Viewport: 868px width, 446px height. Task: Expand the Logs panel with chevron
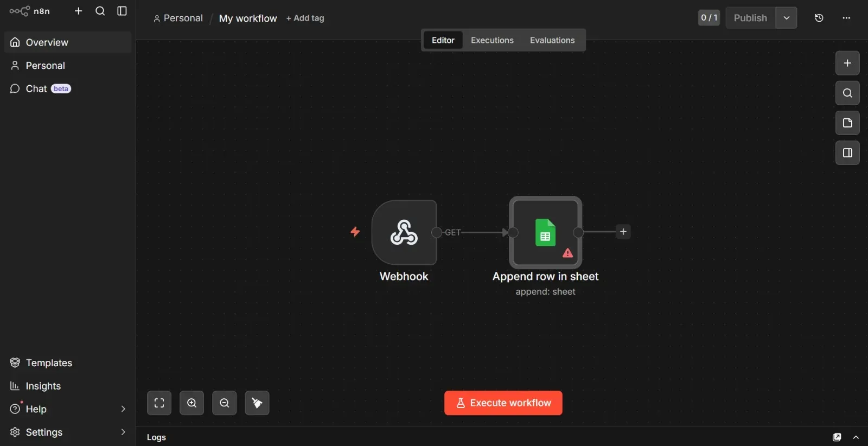[x=856, y=437]
